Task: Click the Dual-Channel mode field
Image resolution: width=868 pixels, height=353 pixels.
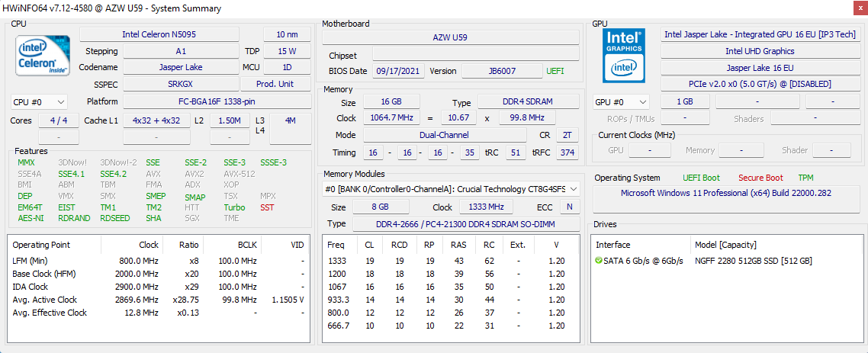Action: point(445,135)
